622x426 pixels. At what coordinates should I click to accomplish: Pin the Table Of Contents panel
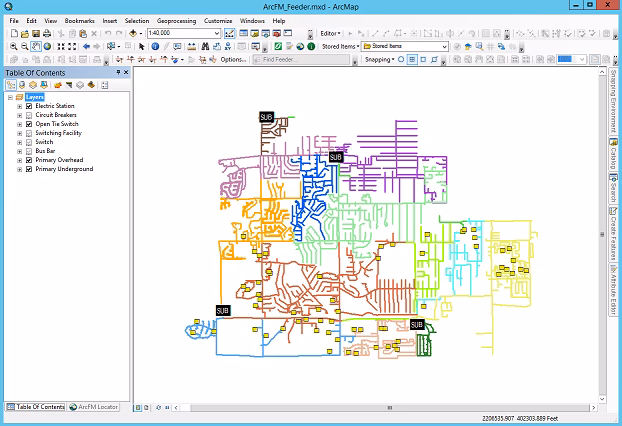click(117, 72)
